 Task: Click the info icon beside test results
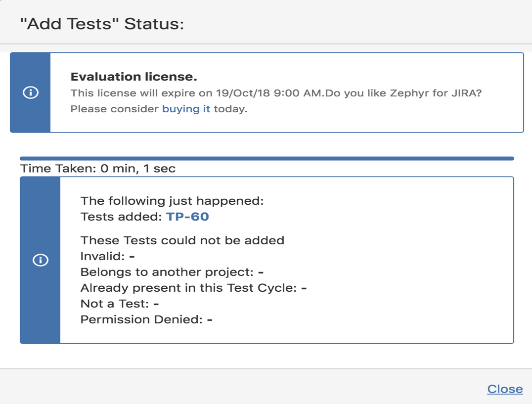[40, 260]
